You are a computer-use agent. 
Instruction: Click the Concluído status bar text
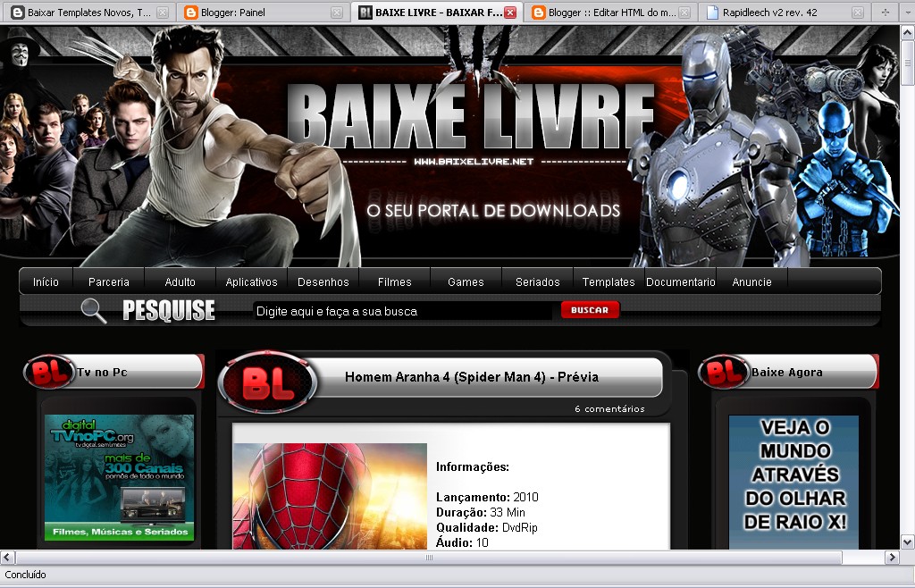pos(25,575)
